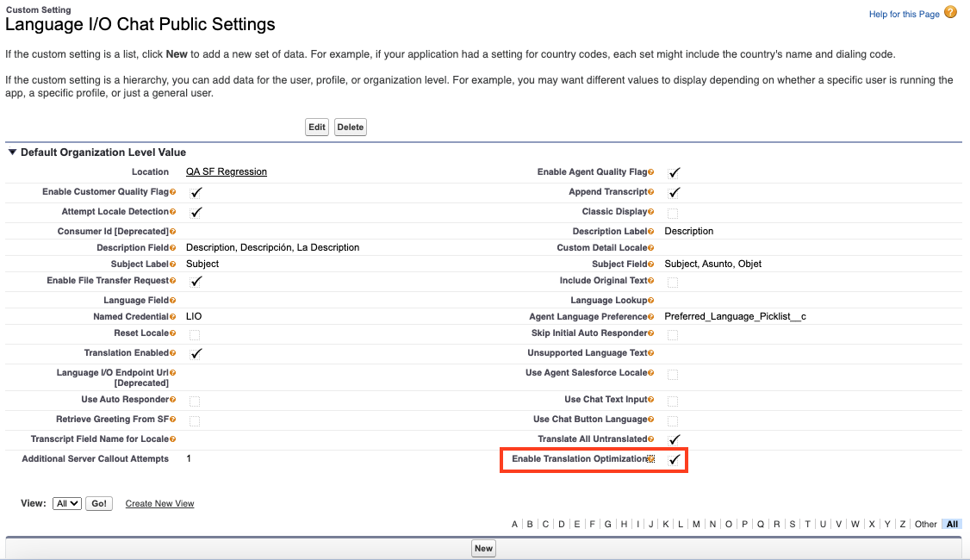Click info icon beside Skip Initial Auto Responder
The width and height of the screenshot is (970, 560).
click(x=651, y=333)
